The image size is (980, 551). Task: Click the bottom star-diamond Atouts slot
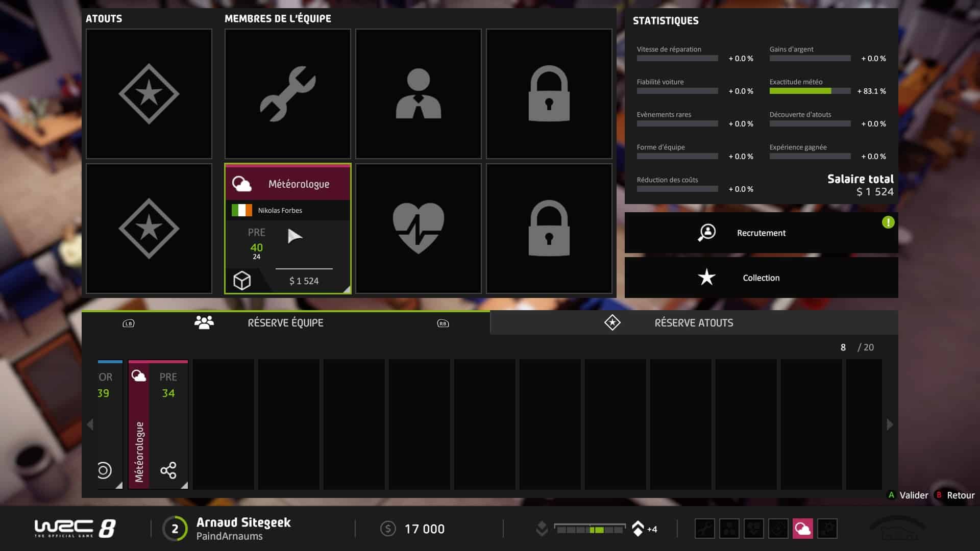(x=149, y=228)
